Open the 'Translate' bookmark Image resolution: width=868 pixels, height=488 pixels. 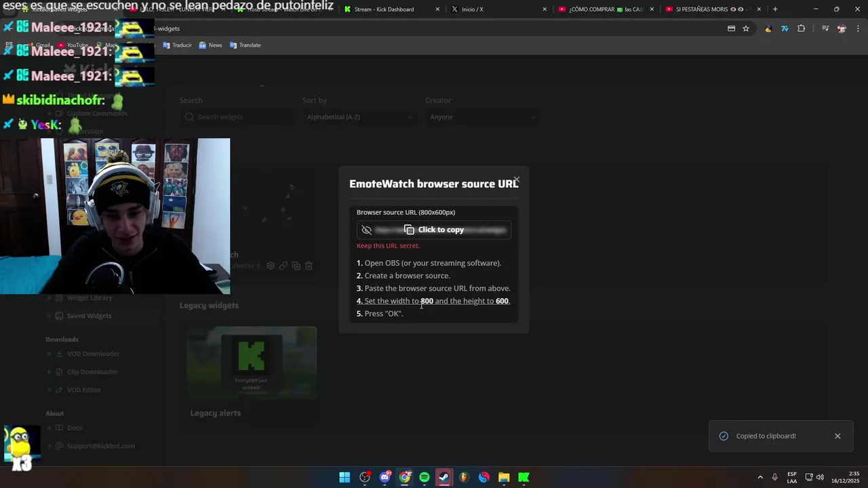click(x=245, y=45)
